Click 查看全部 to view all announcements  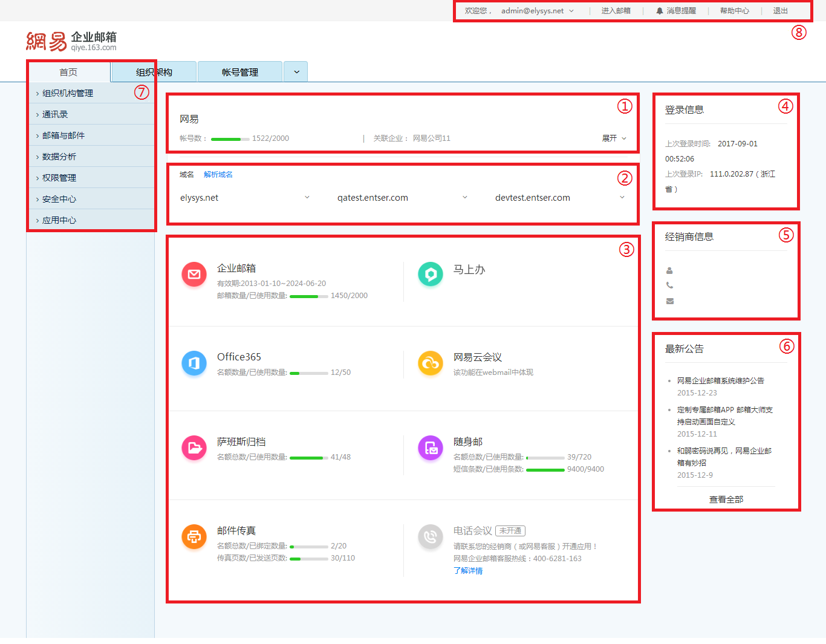(x=726, y=499)
